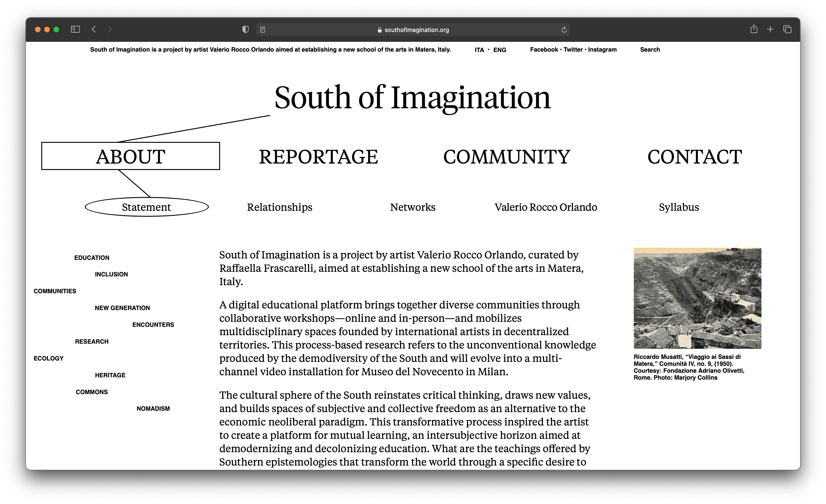Reload the page with refresh icon
Image resolution: width=826 pixels, height=504 pixels.
pos(564,30)
